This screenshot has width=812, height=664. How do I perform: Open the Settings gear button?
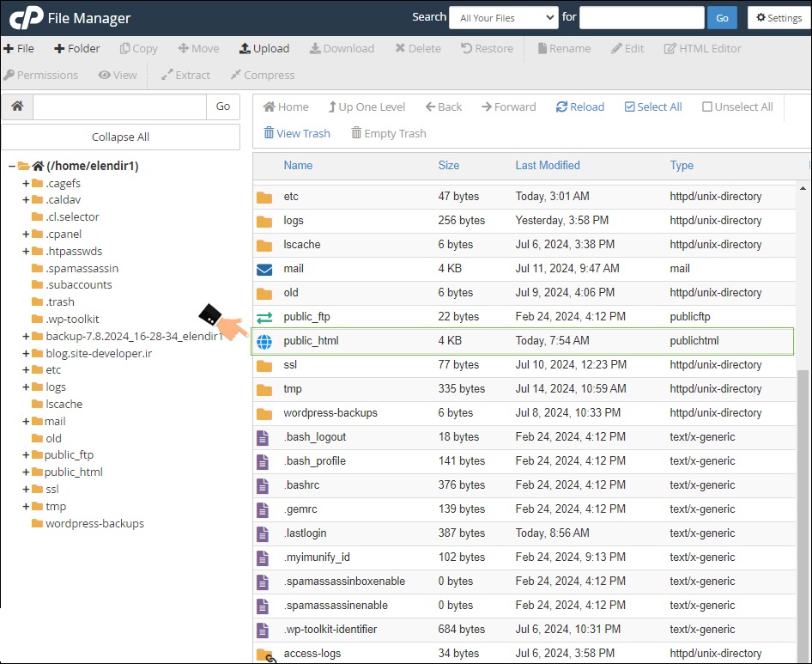779,18
